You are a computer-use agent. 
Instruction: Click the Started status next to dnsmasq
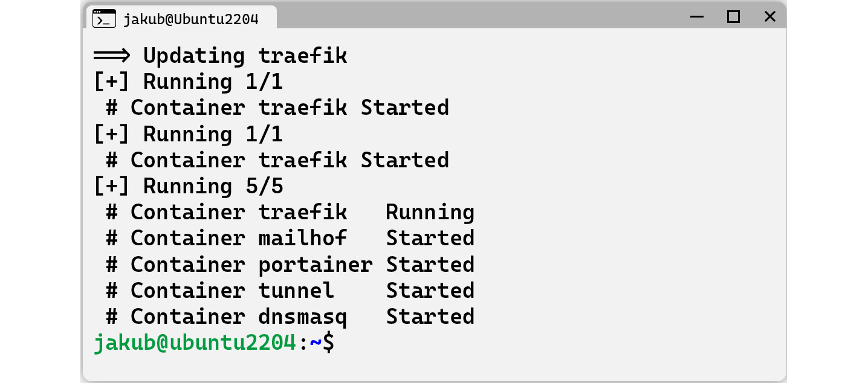430,317
